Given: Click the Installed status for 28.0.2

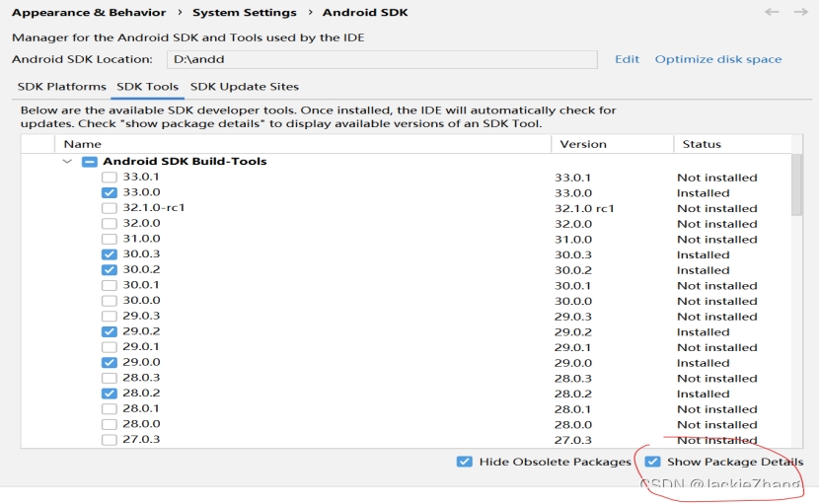Looking at the screenshot, I should point(703,394).
